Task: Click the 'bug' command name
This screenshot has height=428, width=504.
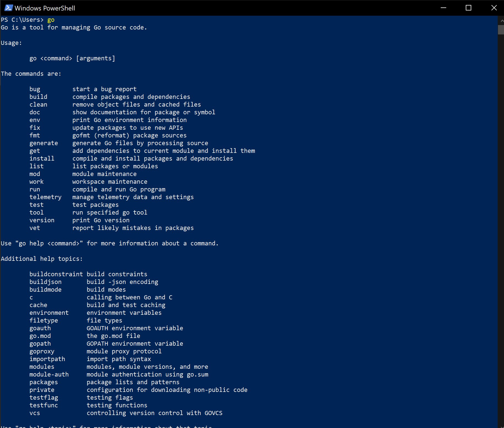Action: 35,89
